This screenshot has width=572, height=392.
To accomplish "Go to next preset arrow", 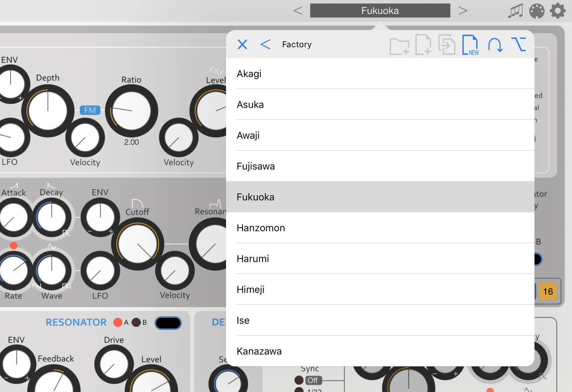I will pyautogui.click(x=463, y=11).
